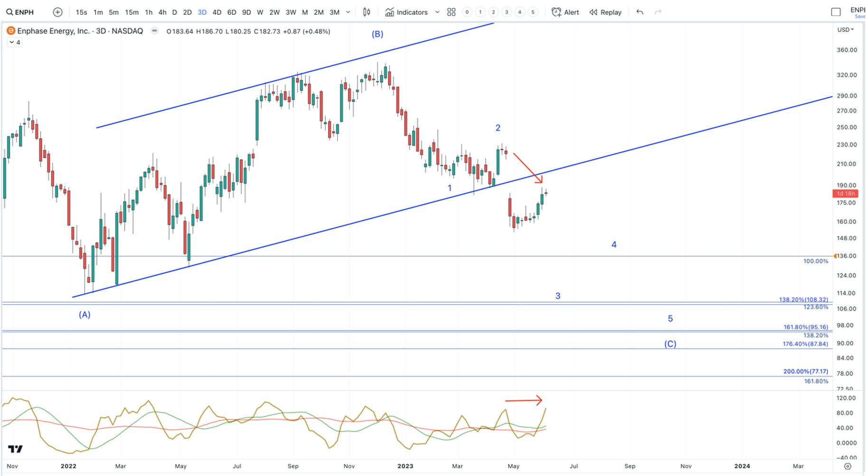Select the 1h timeframe
This screenshot has width=868, height=476.
[x=149, y=12]
